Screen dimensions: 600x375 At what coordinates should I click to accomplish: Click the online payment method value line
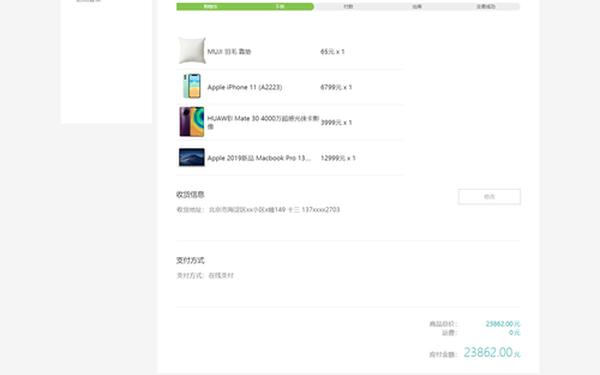(205, 276)
